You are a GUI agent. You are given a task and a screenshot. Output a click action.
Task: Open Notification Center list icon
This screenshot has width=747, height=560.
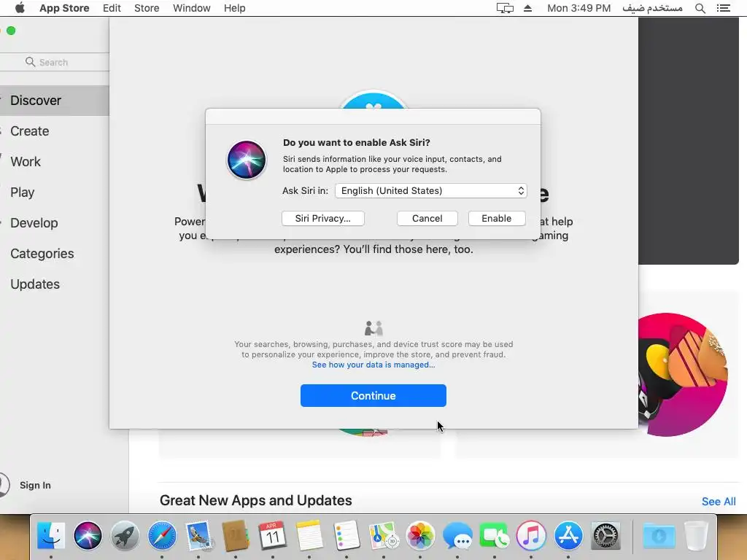pyautogui.click(x=723, y=8)
